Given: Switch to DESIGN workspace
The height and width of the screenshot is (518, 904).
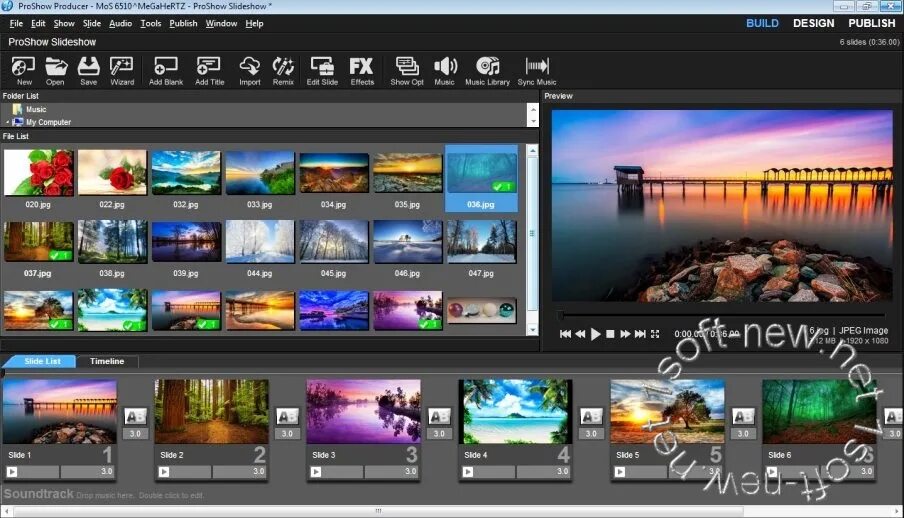Looking at the screenshot, I should point(813,23).
